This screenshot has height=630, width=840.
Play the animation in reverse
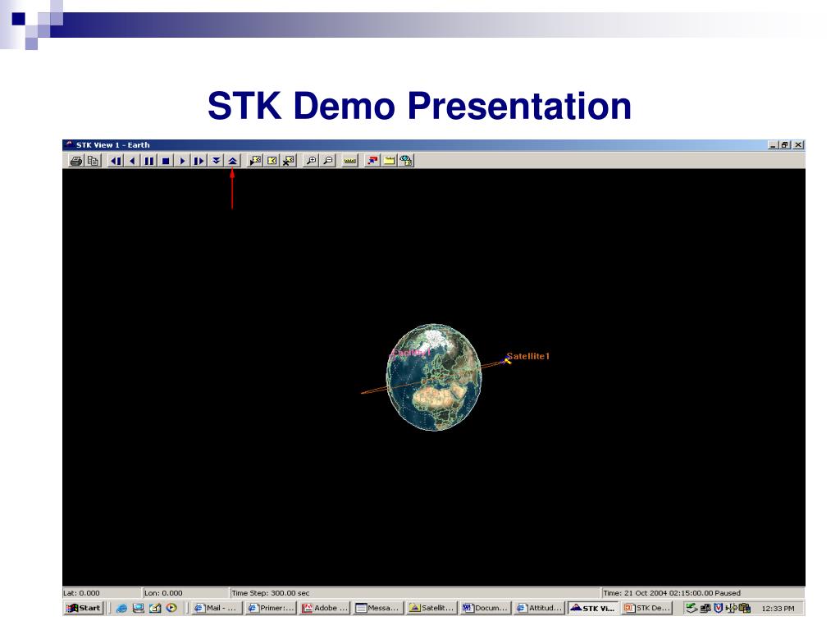(132, 161)
